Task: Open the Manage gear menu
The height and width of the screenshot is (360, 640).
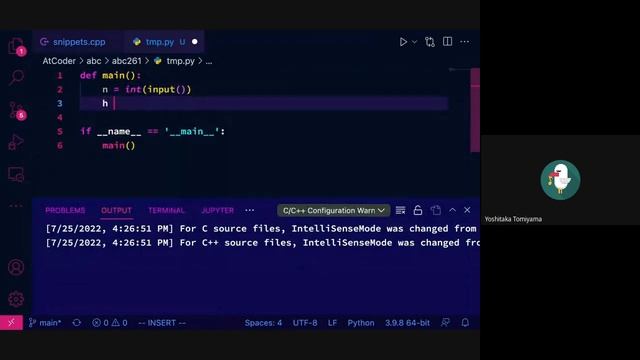Action: (x=16, y=299)
